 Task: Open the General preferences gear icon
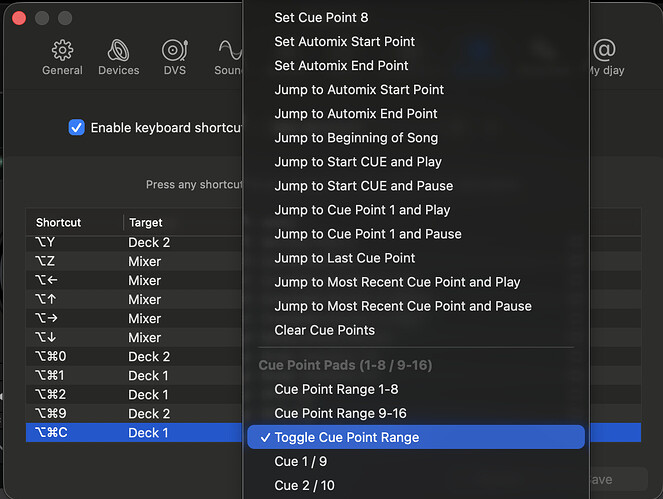[x=62, y=58]
